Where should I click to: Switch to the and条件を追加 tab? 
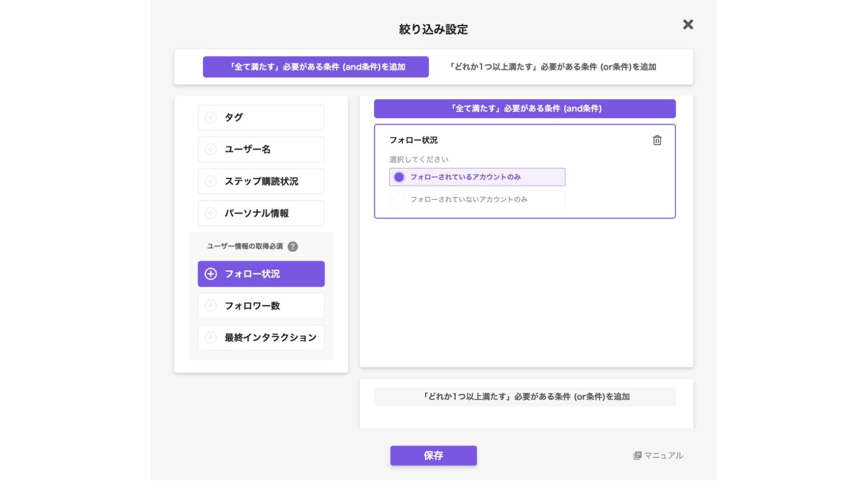tap(316, 67)
